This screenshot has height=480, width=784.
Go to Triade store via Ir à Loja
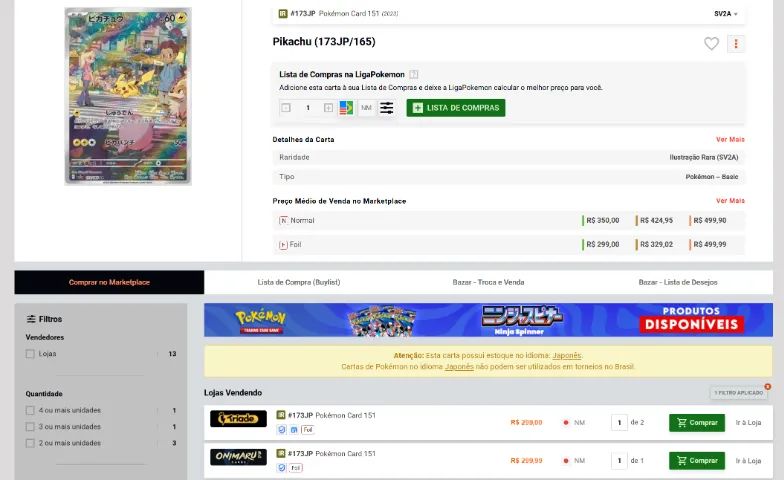tap(748, 422)
